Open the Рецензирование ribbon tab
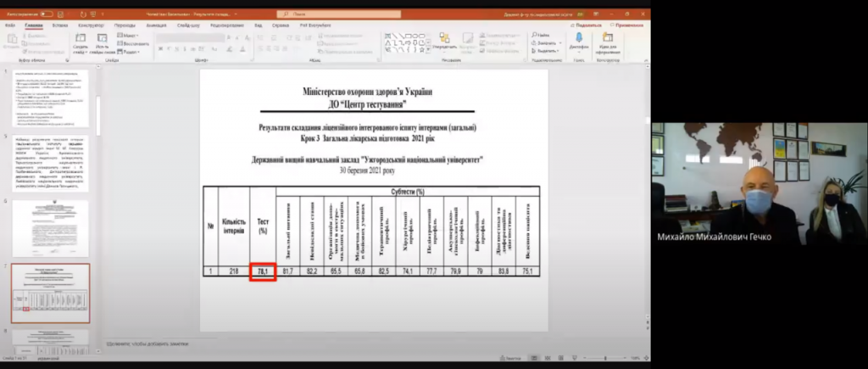Viewport: 868px width, 369px height. tap(227, 25)
